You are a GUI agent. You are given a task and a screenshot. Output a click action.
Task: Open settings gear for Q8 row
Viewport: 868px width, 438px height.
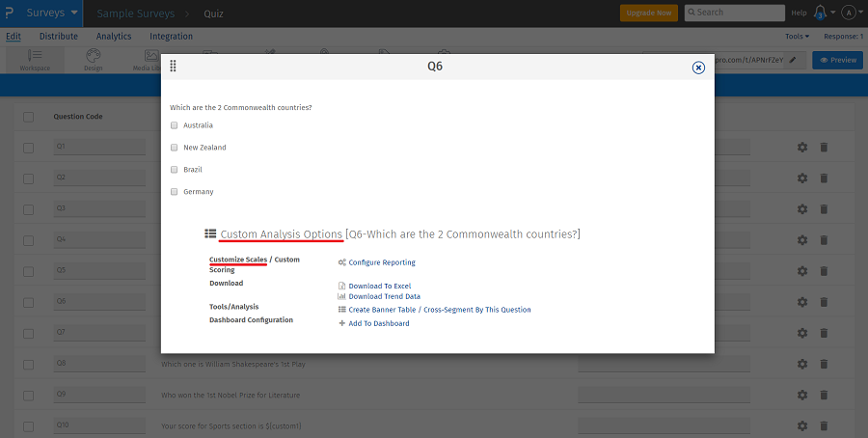[801, 364]
